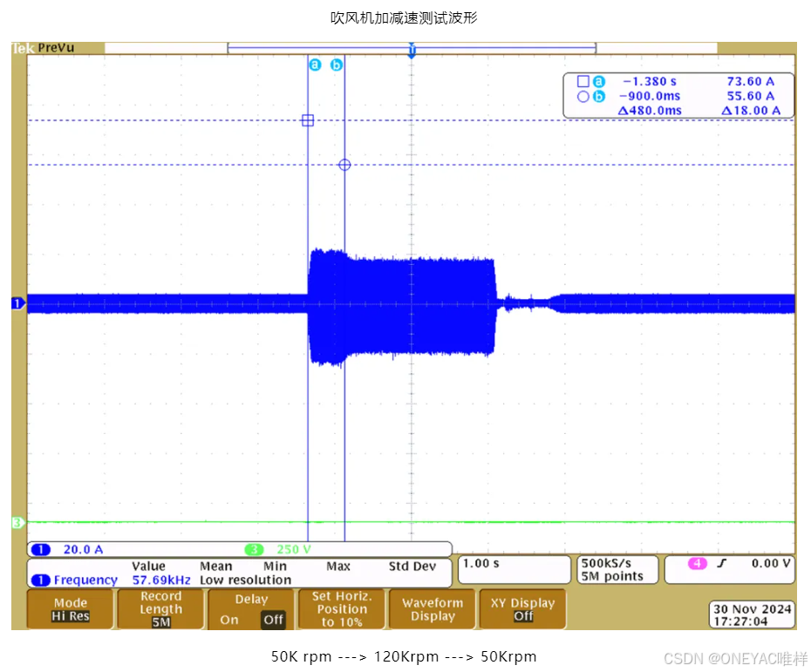Click the Δ480.0ms delta time readout

click(650, 111)
